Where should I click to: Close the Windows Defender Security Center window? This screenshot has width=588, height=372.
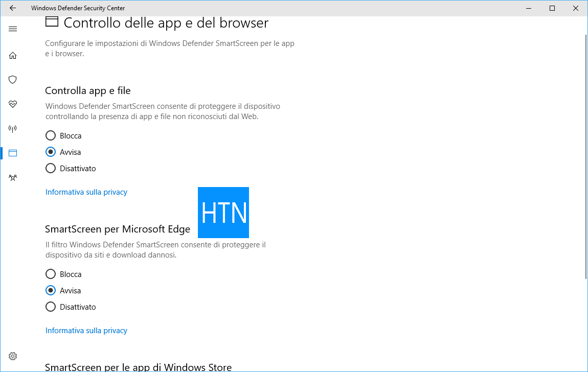click(576, 8)
